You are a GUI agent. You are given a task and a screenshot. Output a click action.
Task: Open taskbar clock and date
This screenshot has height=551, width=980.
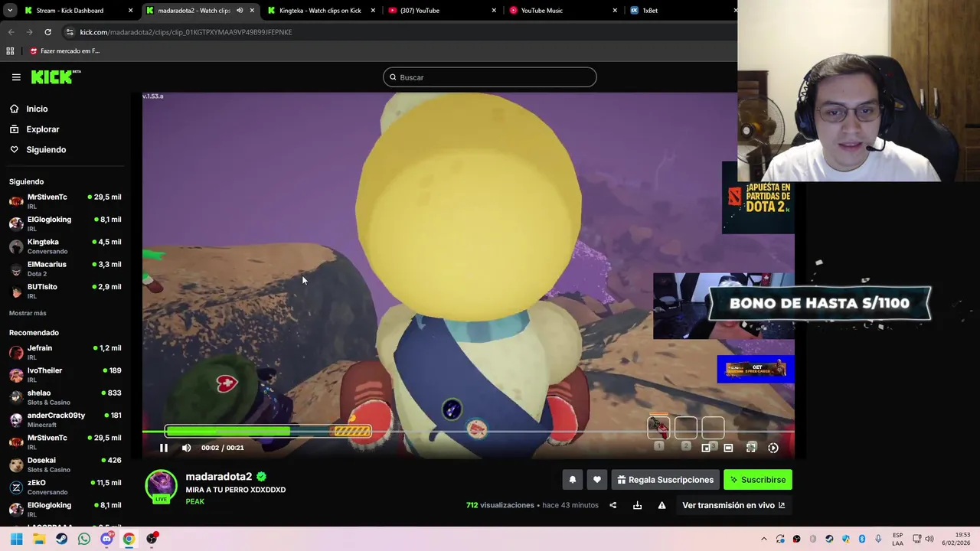click(x=956, y=539)
